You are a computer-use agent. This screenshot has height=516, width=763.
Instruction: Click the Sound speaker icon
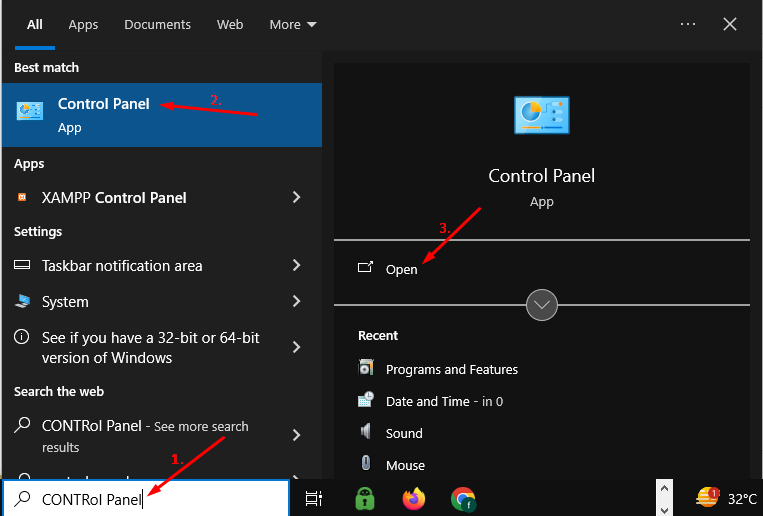(x=365, y=431)
